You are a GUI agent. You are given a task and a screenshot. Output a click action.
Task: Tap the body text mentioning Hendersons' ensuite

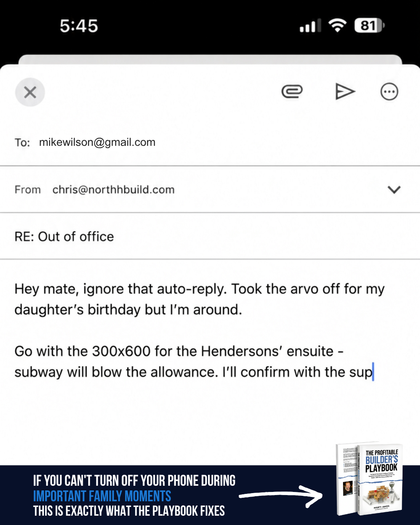coord(194,362)
